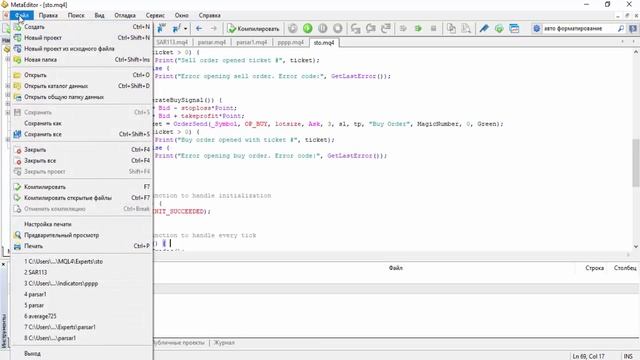Switch to the pppp.mq4 tab

click(291, 42)
